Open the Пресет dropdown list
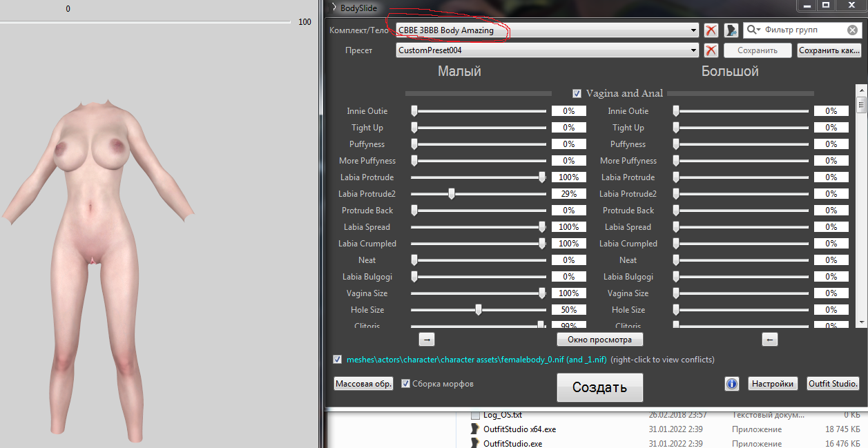The width and height of the screenshot is (868, 448). pos(693,50)
